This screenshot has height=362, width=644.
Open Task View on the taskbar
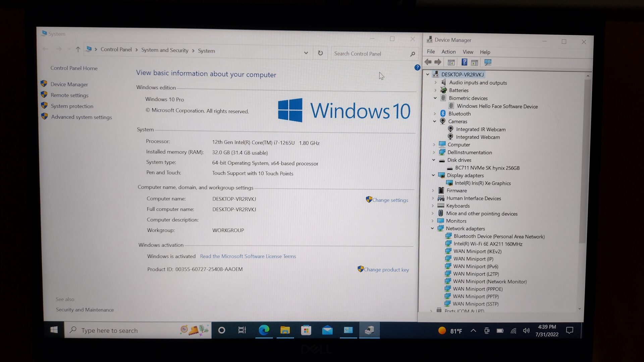[242, 330]
